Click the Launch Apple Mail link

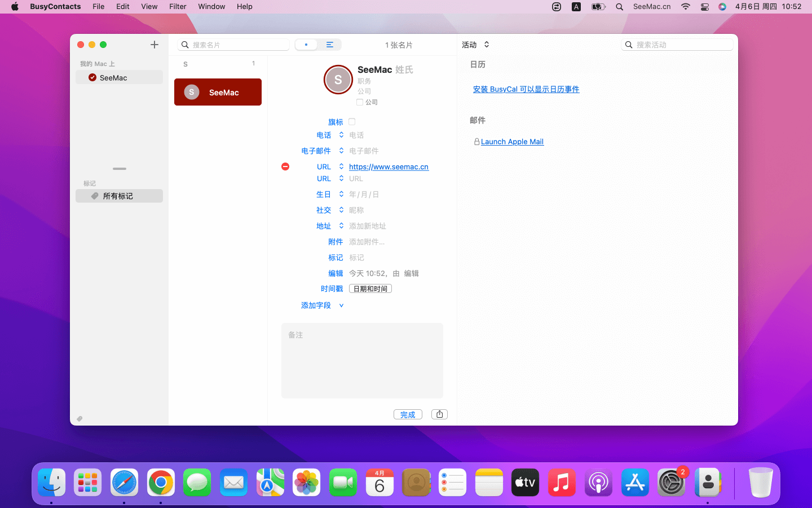coord(512,142)
